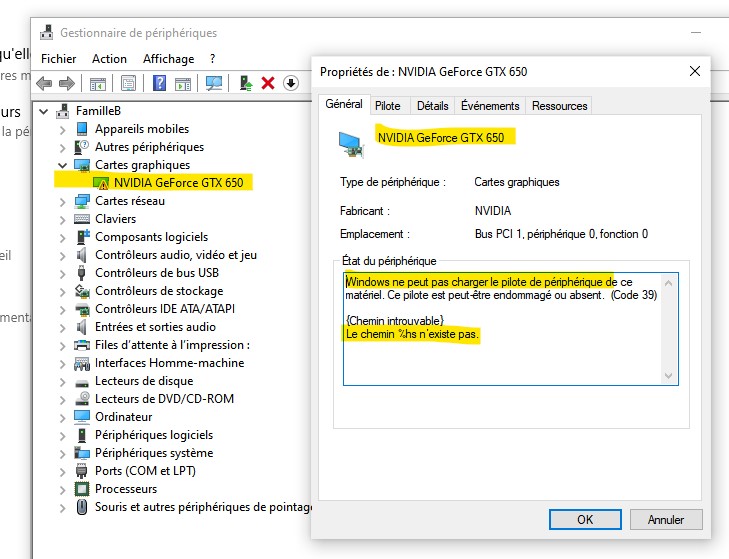Image resolution: width=729 pixels, height=559 pixels.
Task: Click the display adapter icon in Properties dialog
Action: (x=351, y=145)
